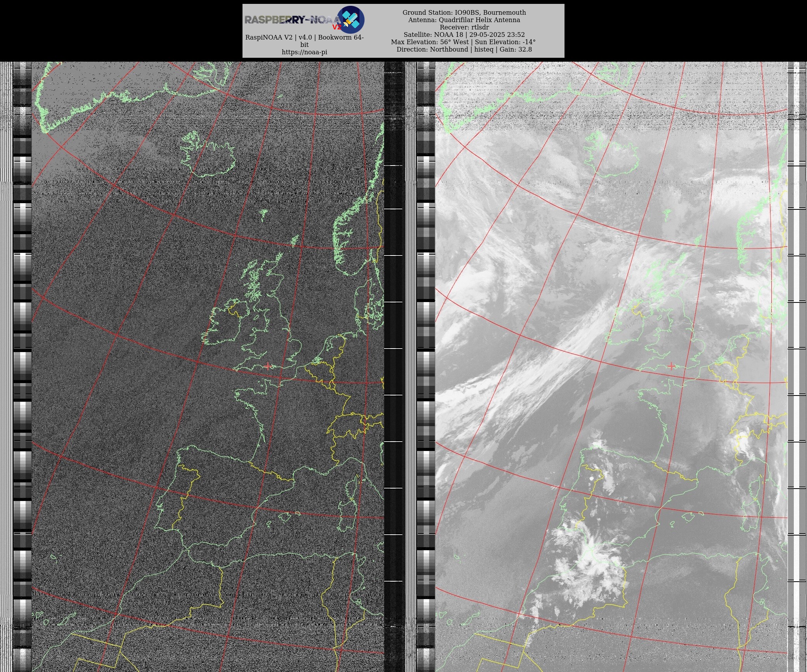Click the 'Max Elevation: 56° West' line
The image size is (807, 672).
click(x=463, y=42)
